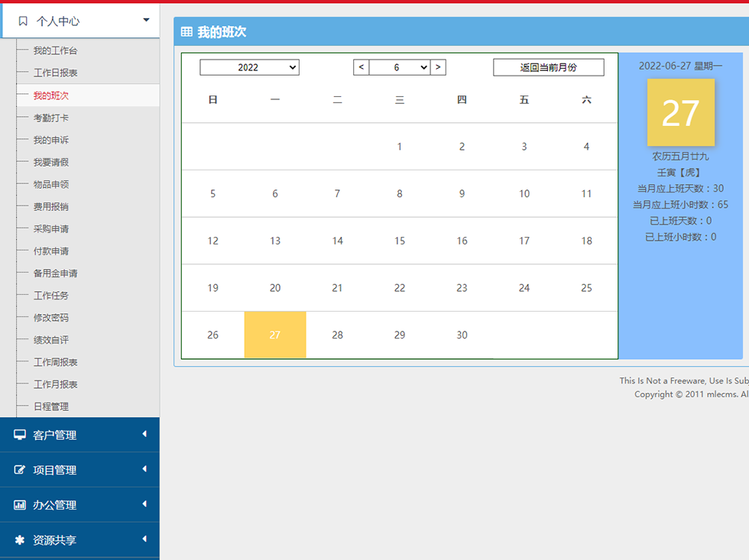Select highlighted day 27 in calendar
749x560 pixels.
click(x=275, y=335)
